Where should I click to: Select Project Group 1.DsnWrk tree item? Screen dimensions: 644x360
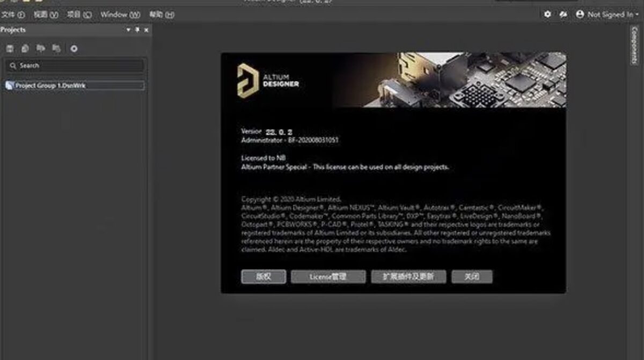(x=75, y=85)
